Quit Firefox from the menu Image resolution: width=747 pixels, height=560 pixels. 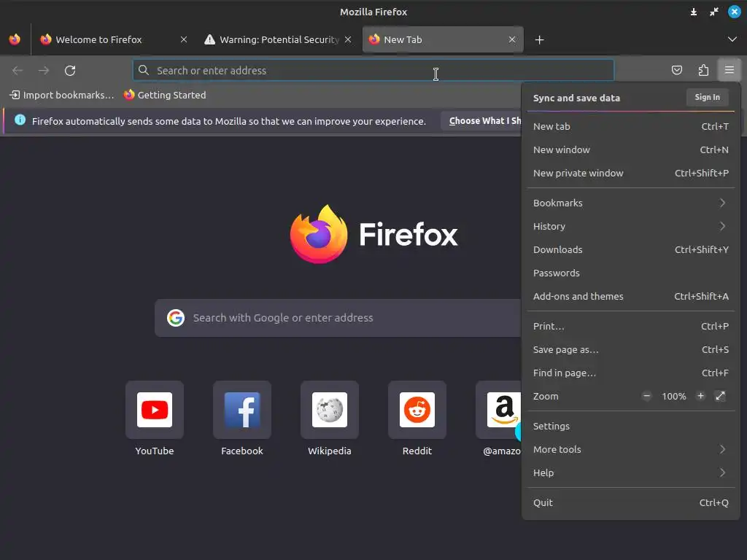[x=631, y=503]
